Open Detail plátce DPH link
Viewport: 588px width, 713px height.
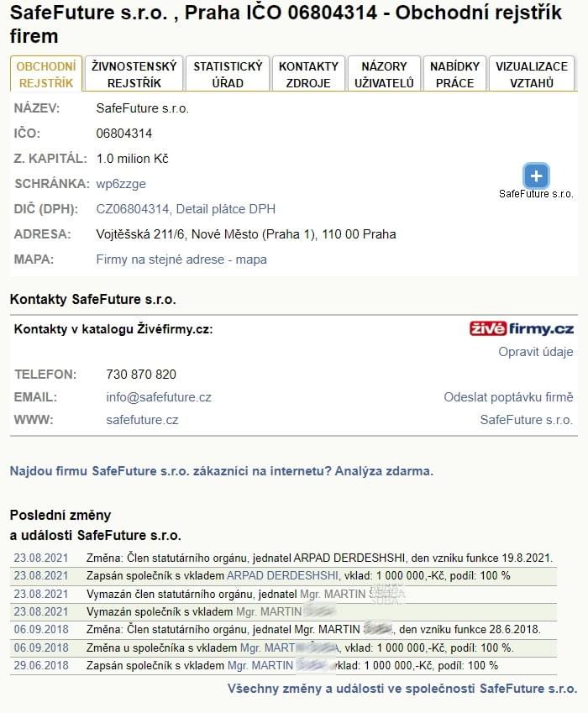coord(226,209)
